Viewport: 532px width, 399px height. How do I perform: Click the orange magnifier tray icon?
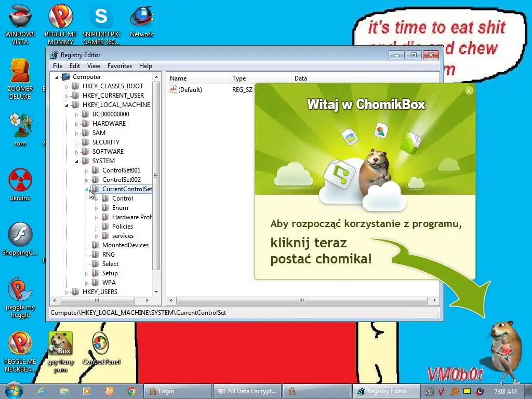pos(454,392)
